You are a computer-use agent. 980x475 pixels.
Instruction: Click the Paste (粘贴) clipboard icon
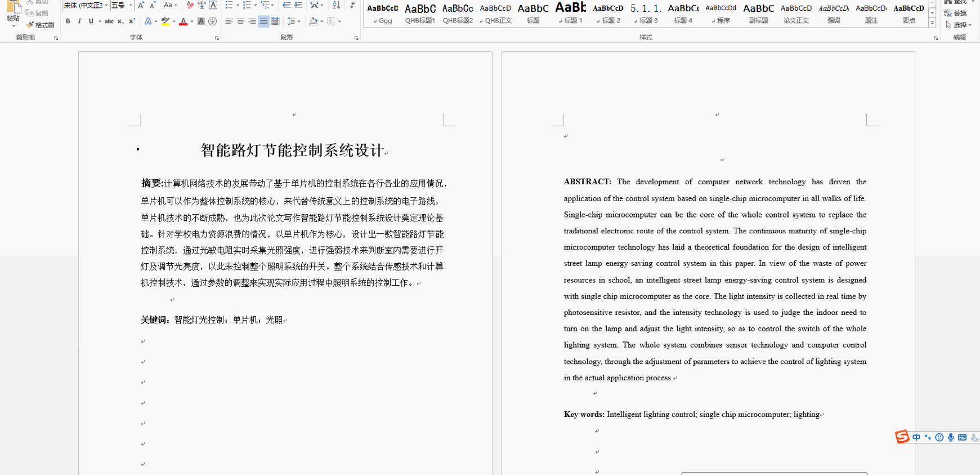[x=13, y=8]
